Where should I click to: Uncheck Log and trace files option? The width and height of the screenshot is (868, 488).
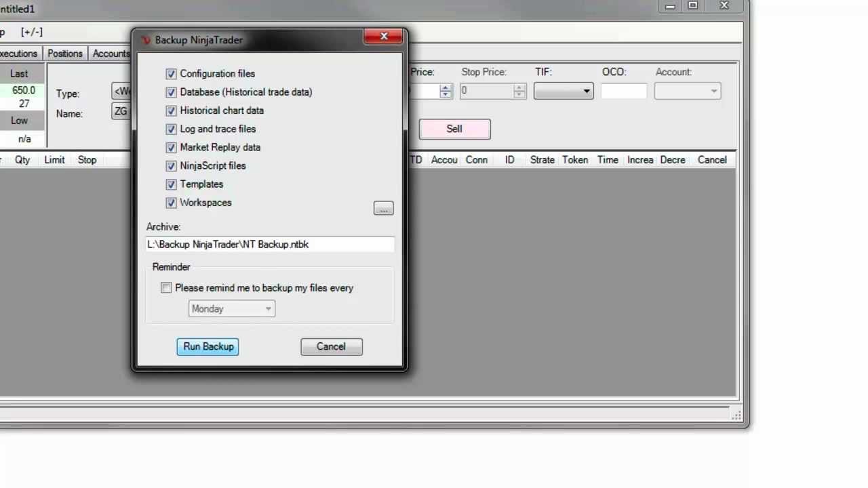(x=171, y=129)
